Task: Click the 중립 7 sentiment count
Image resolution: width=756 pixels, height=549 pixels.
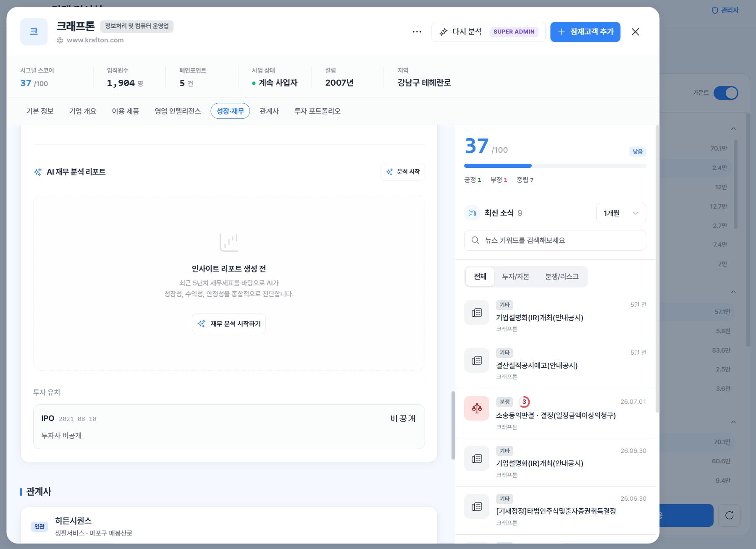Action: pyautogui.click(x=525, y=180)
